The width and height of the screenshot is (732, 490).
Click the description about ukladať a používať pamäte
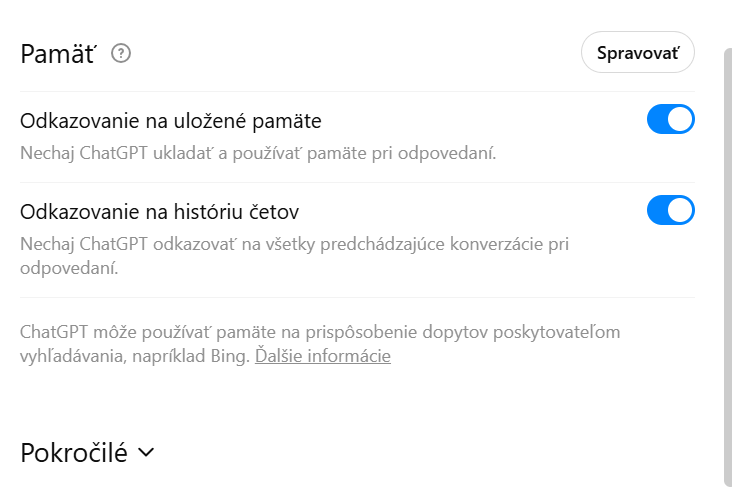[x=258, y=154]
